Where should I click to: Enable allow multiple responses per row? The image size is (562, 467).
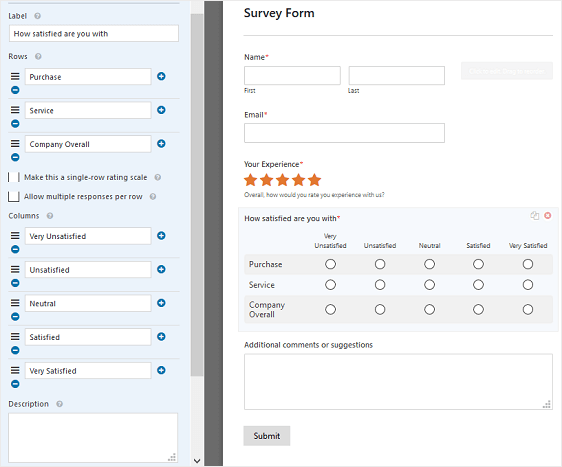click(x=14, y=196)
